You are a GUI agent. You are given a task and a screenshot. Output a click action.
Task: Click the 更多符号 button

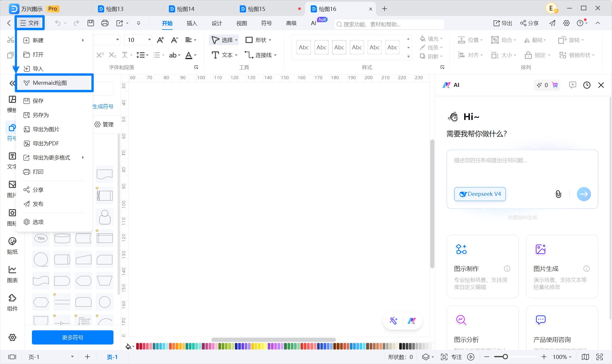(73, 337)
